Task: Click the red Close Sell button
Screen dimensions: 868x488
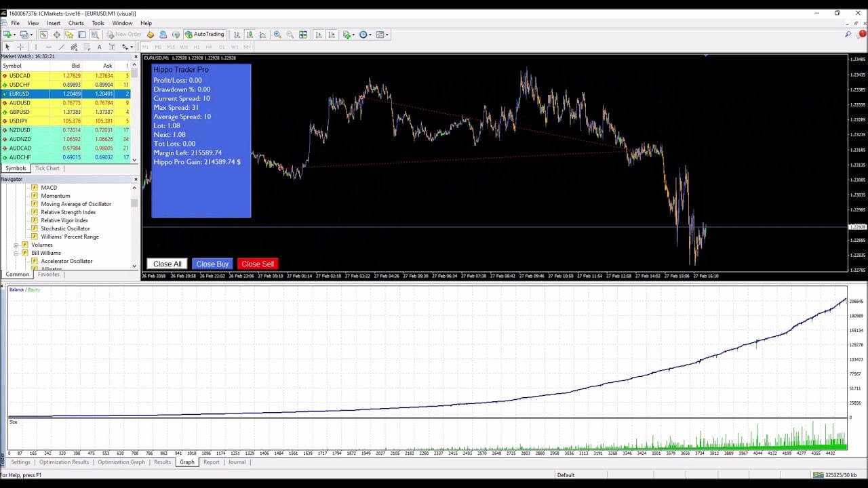Action: pos(258,264)
